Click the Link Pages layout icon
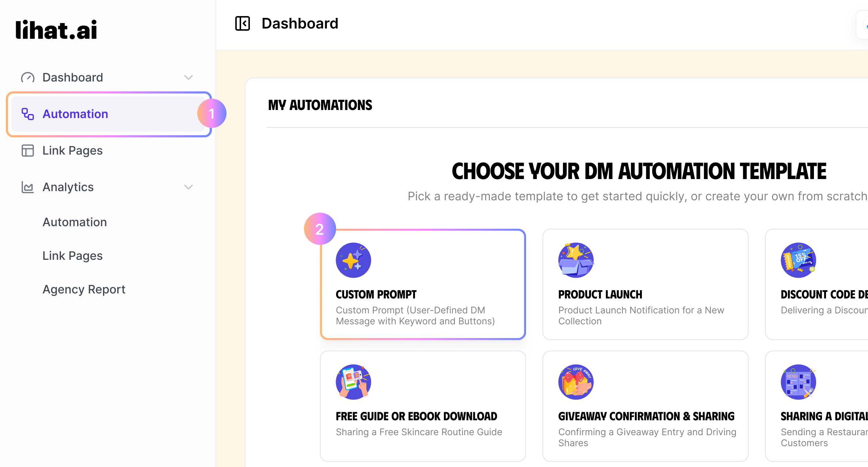 pos(28,151)
